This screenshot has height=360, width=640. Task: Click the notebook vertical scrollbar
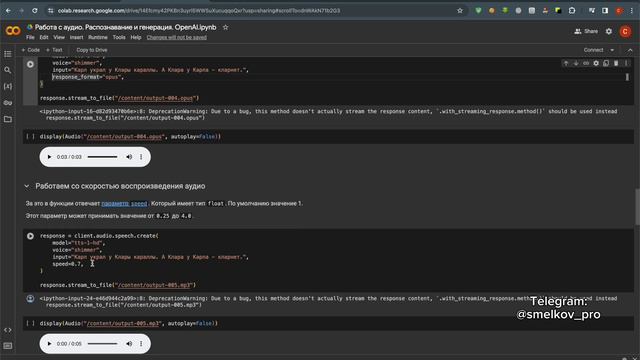(x=637, y=206)
